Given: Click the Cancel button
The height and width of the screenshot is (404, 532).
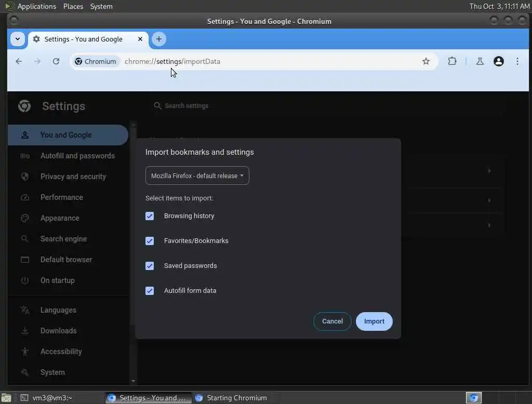Looking at the screenshot, I should pyautogui.click(x=332, y=321).
